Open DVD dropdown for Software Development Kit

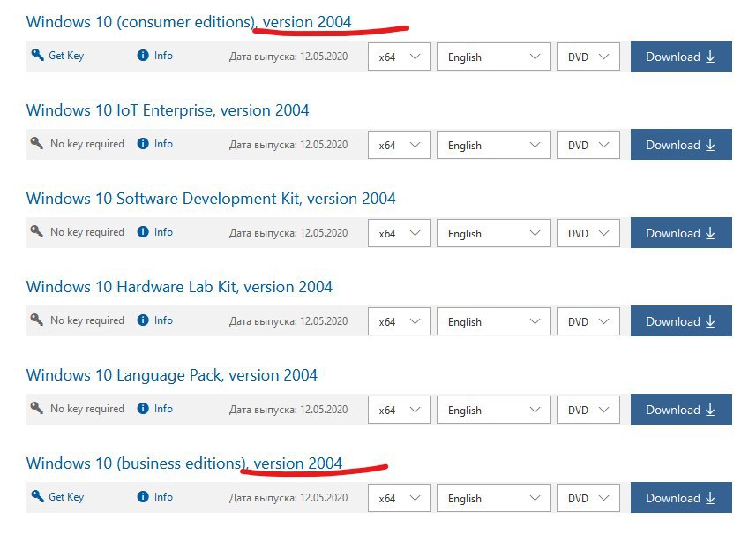[588, 233]
